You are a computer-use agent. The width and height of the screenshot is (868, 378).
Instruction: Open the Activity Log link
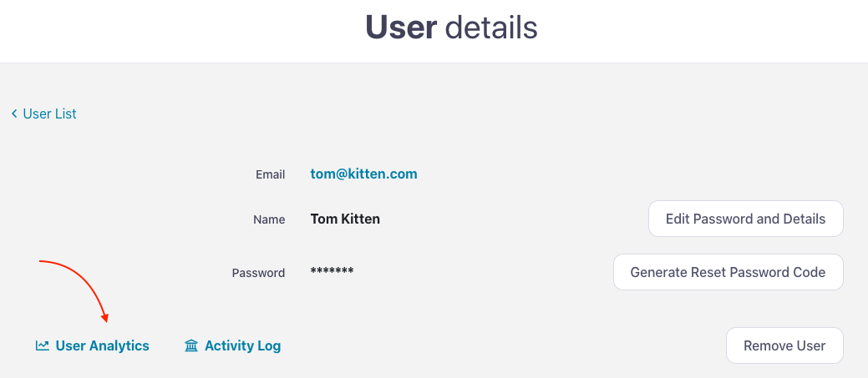(x=242, y=345)
